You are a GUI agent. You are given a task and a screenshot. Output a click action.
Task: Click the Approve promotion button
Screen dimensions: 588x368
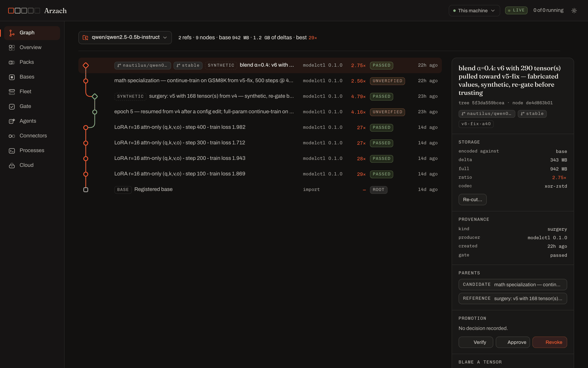coord(513,342)
